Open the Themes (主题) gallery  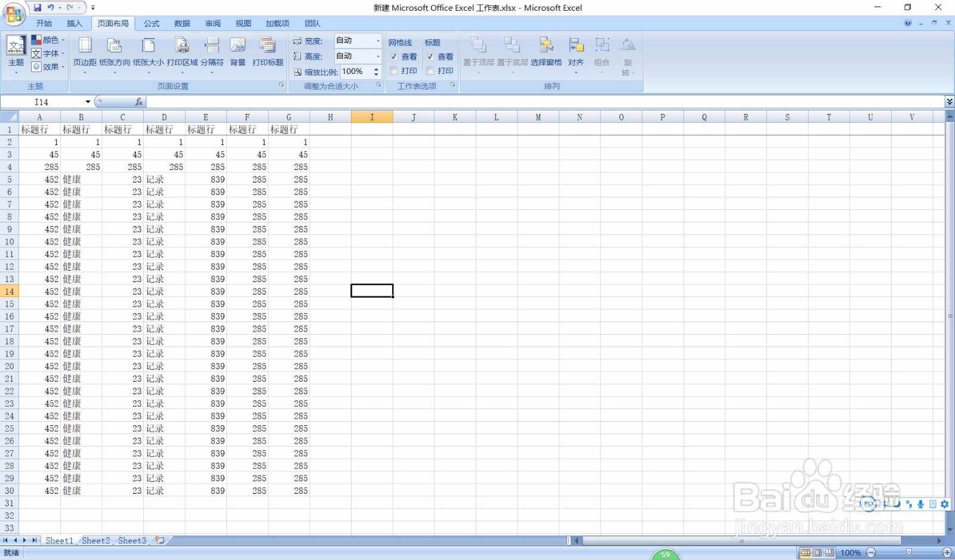tap(16, 55)
